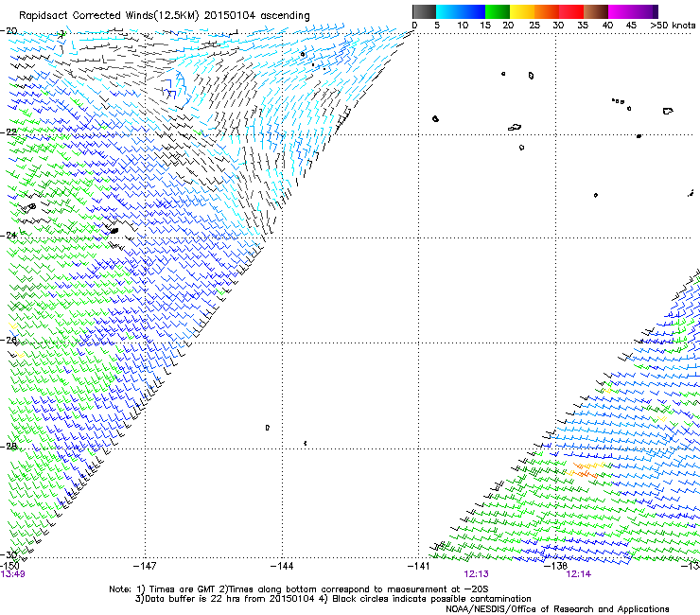This screenshot has height=615, width=700.
Task: Click the green 15–20 knots legend swatch
Action: coord(498,11)
